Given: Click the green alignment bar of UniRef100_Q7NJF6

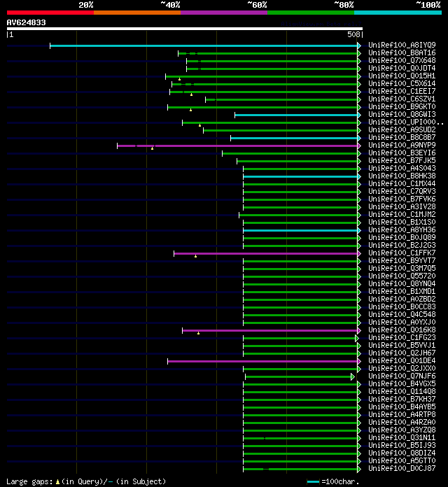Looking at the screenshot, I should pos(298,376).
